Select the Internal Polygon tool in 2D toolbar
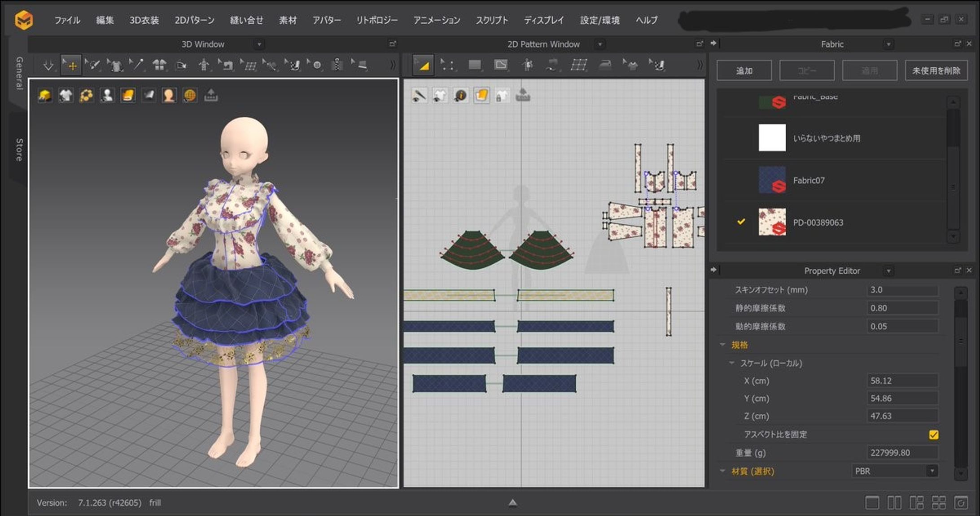The image size is (980, 516). [x=501, y=66]
